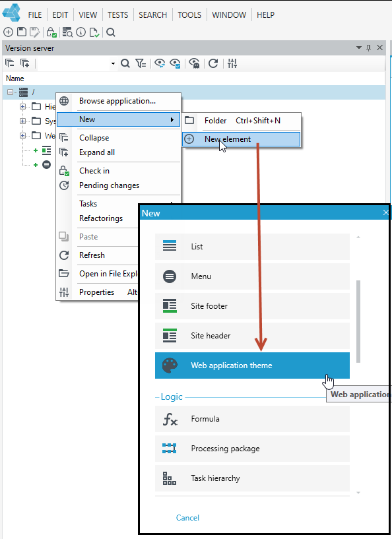Collapse the root '/' tree node
The width and height of the screenshot is (392, 539).
(x=11, y=92)
